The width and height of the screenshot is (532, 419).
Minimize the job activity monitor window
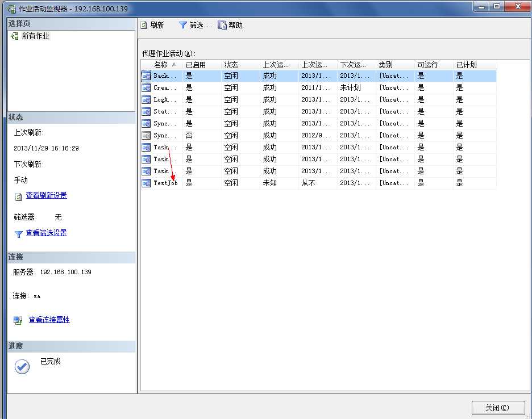coord(481,7)
